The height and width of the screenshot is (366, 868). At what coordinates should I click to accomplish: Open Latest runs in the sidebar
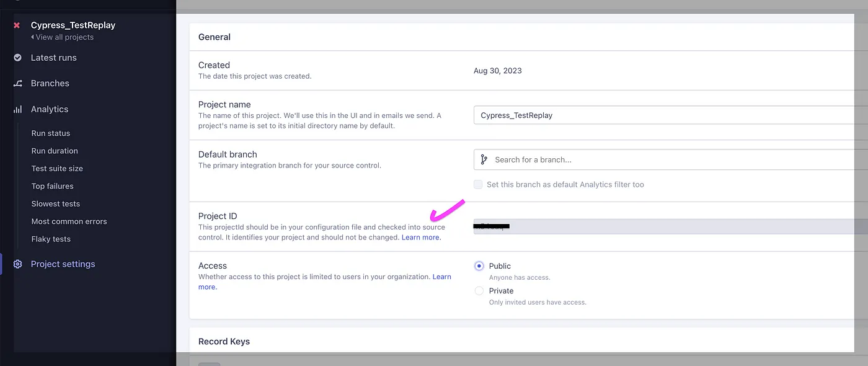click(x=54, y=58)
